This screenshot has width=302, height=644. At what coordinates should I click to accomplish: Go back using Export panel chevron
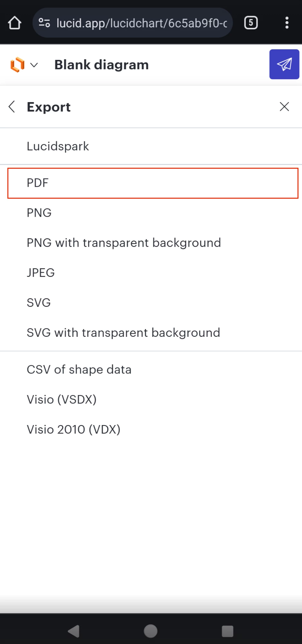coord(12,107)
